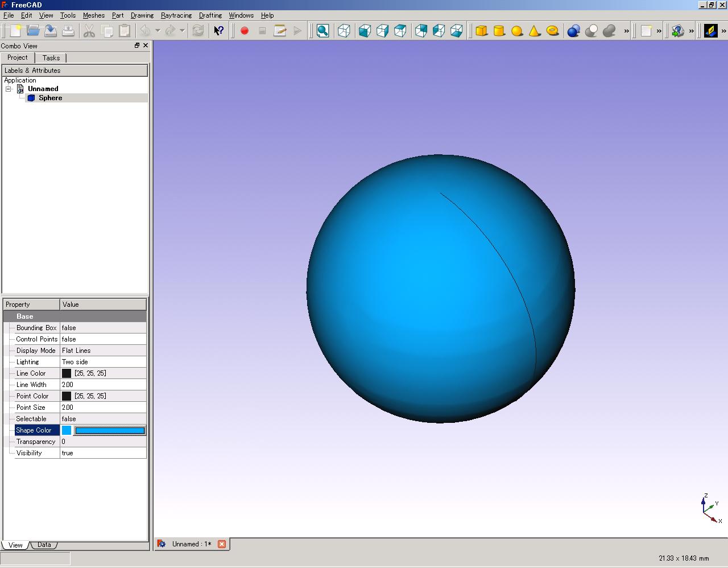
Task: Open a document with folder icon
Action: 33,31
